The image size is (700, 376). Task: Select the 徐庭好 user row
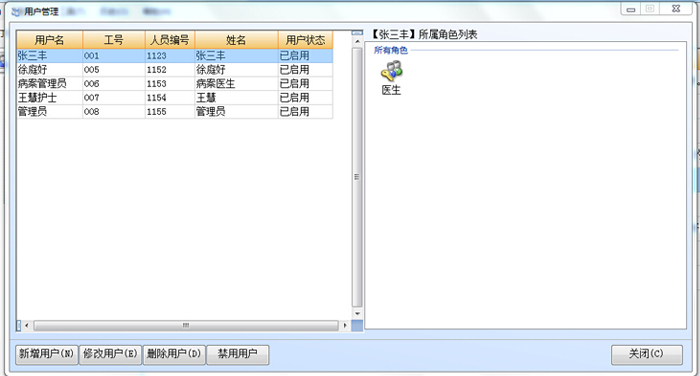point(175,70)
